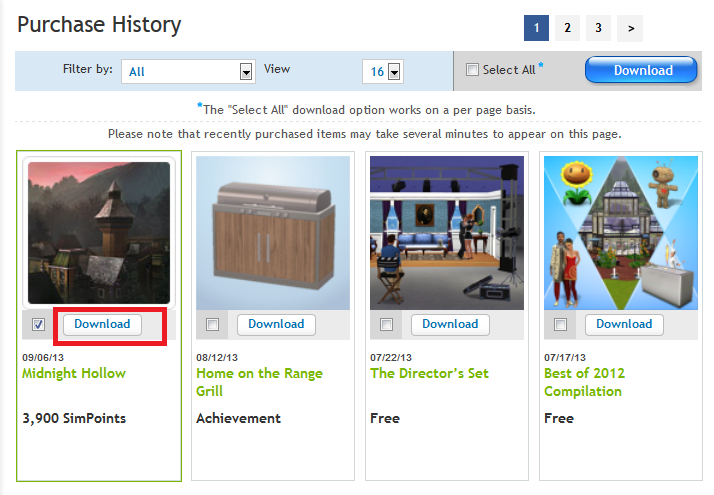
Task: Click the 3,900 SimPoints price text
Action: pyautogui.click(x=74, y=418)
